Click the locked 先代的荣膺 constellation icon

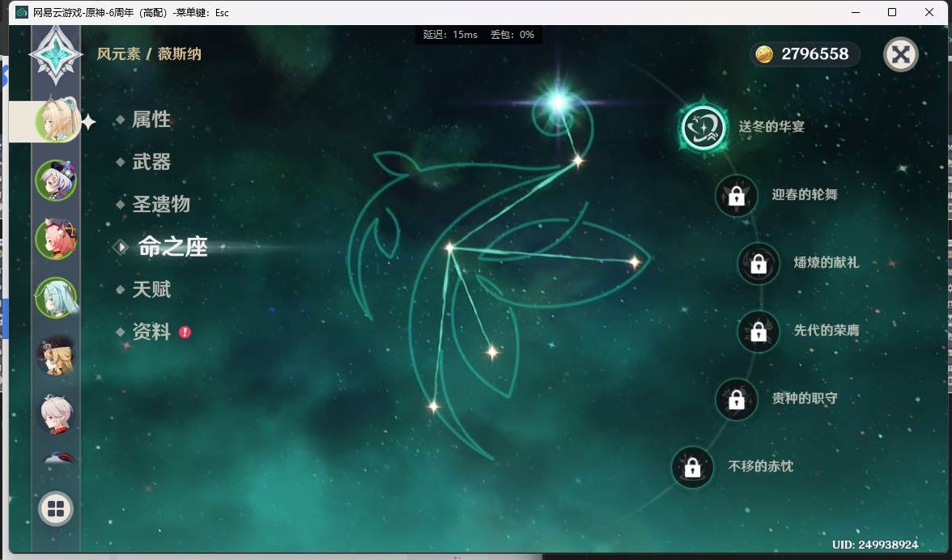tap(759, 331)
